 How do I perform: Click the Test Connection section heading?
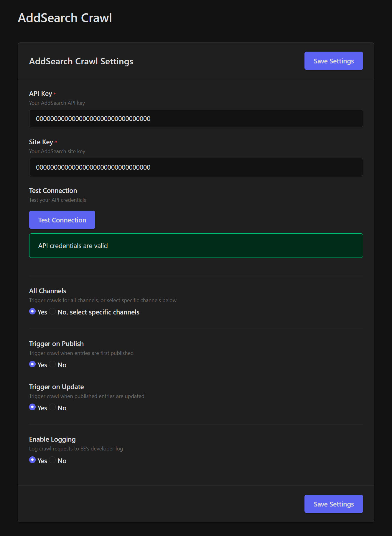[x=53, y=191]
